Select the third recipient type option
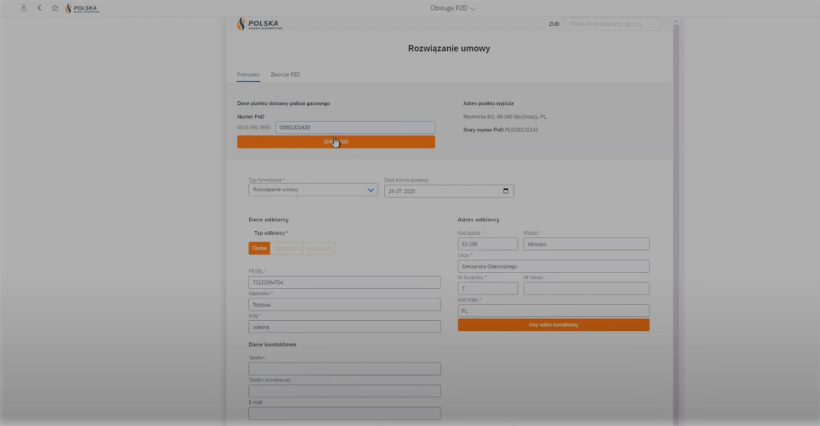 [318, 248]
